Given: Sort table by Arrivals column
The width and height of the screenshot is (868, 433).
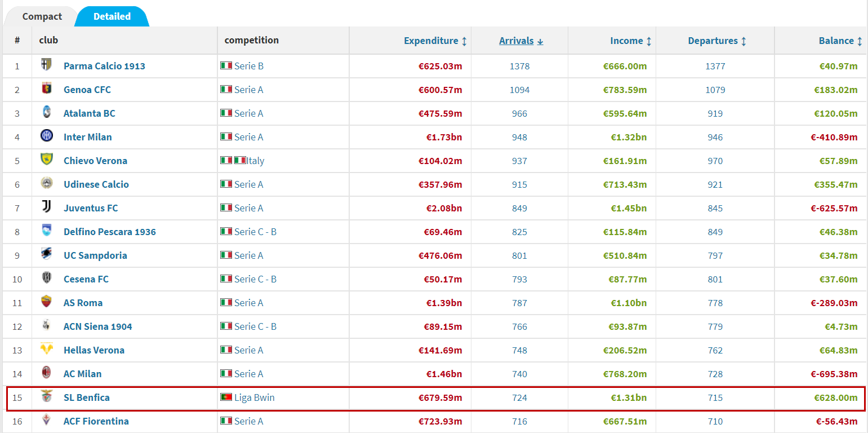Looking at the screenshot, I should click(x=521, y=41).
